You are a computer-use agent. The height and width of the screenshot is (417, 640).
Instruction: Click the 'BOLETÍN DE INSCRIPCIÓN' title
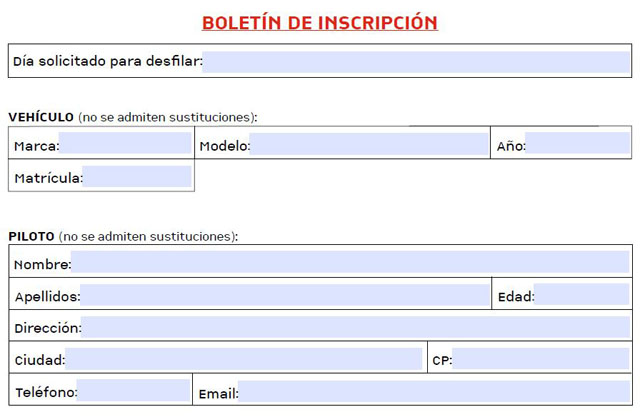click(x=320, y=22)
